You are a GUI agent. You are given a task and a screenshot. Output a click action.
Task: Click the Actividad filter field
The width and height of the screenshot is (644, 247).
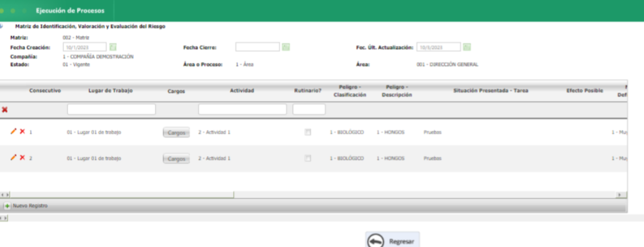click(242, 109)
